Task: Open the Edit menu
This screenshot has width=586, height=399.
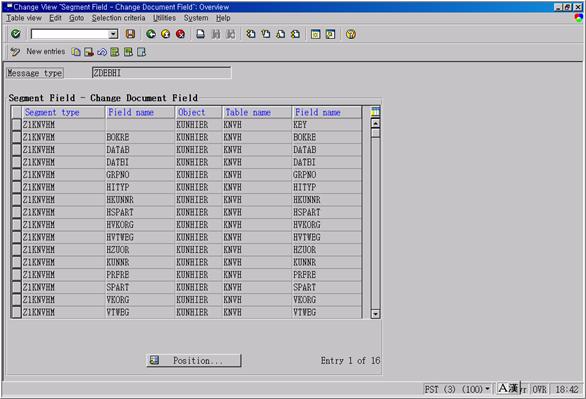Action: coord(55,18)
